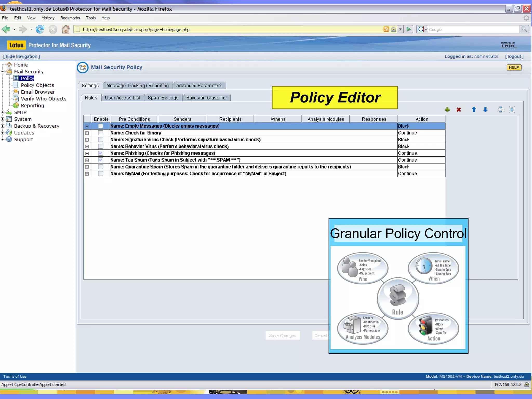The image size is (532, 399).
Task: Enable the MyMail rule checkbox
Action: 101,173
